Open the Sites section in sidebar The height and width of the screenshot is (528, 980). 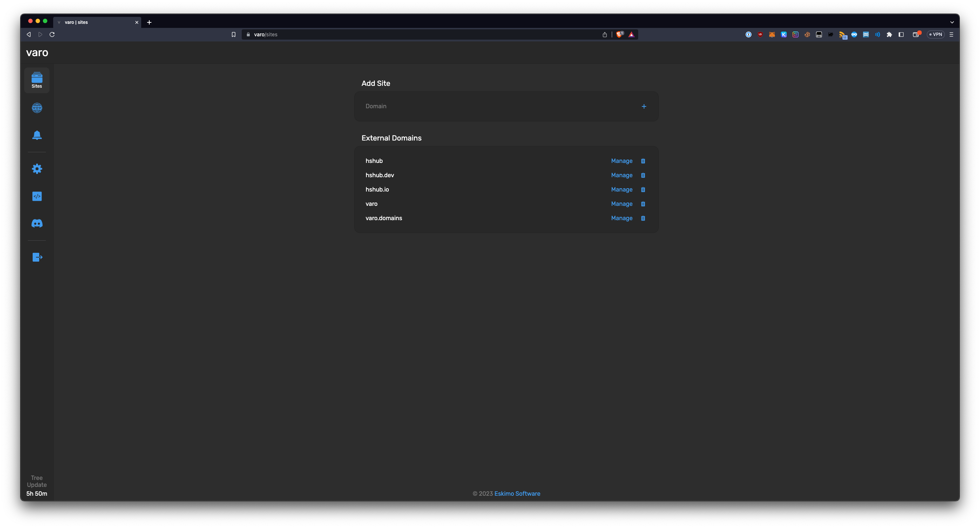(37, 80)
